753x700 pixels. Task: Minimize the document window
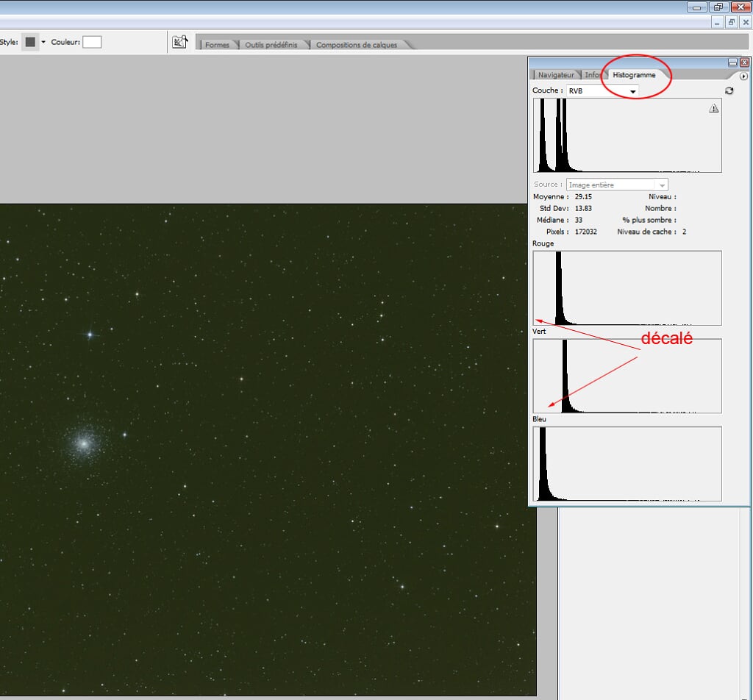(717, 23)
